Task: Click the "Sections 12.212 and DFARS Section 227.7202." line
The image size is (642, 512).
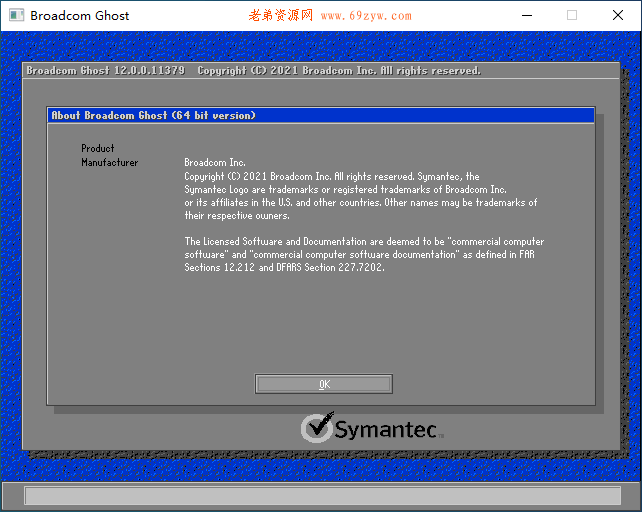Action: [284, 267]
